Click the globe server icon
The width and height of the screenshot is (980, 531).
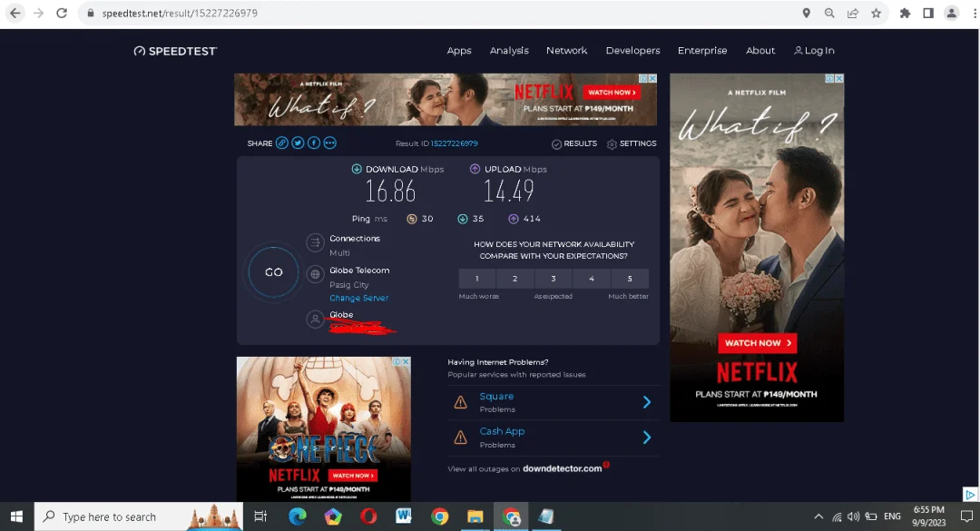coord(315,274)
